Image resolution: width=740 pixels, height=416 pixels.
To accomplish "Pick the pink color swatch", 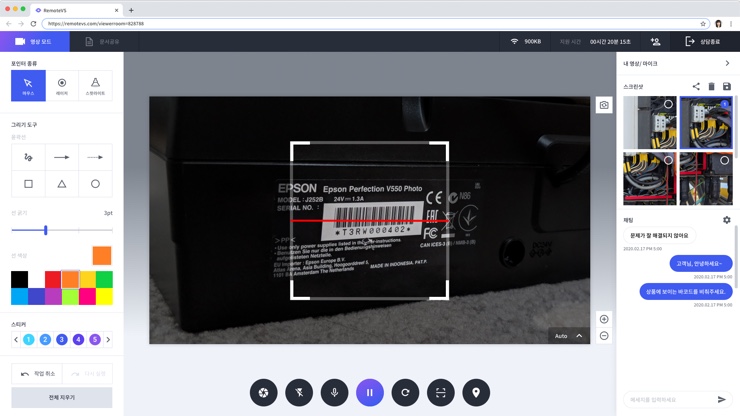I will [87, 297].
